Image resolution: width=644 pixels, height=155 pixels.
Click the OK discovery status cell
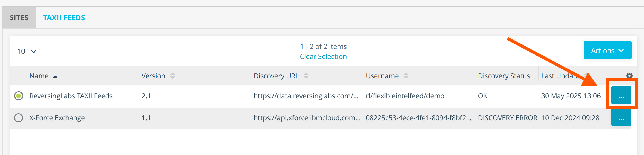(x=483, y=96)
